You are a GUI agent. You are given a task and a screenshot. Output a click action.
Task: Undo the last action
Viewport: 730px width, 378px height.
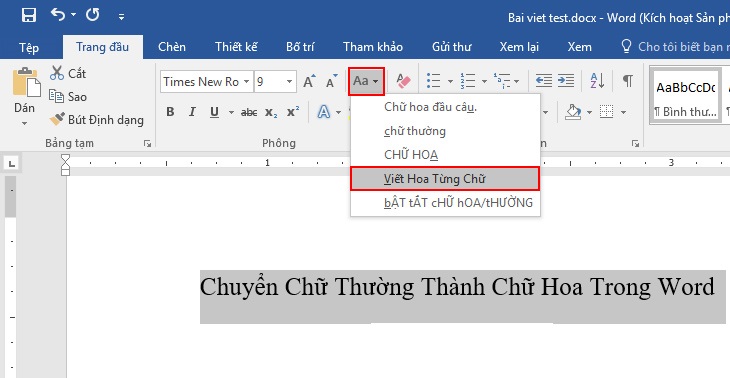pos(58,15)
